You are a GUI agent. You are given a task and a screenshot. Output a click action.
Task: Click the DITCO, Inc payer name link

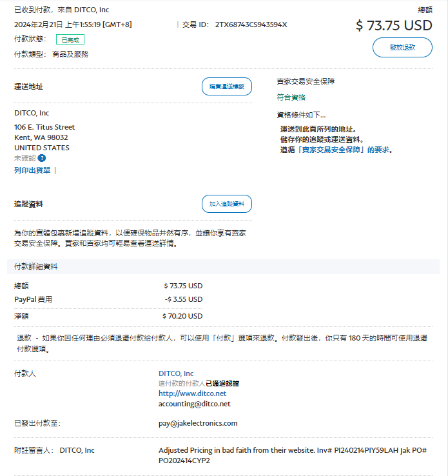pyautogui.click(x=176, y=373)
